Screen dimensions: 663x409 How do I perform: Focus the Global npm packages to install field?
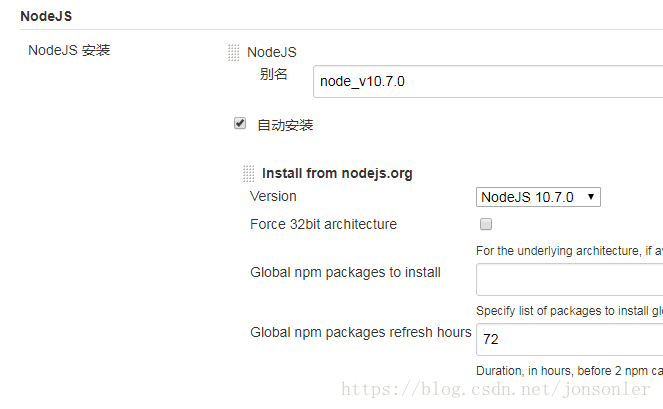[x=569, y=281]
